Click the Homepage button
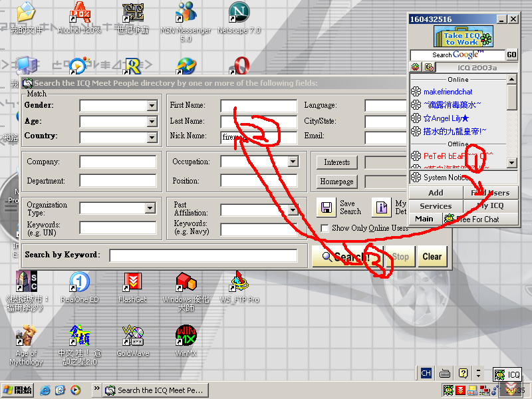The height and width of the screenshot is (399, 532). [x=337, y=182]
